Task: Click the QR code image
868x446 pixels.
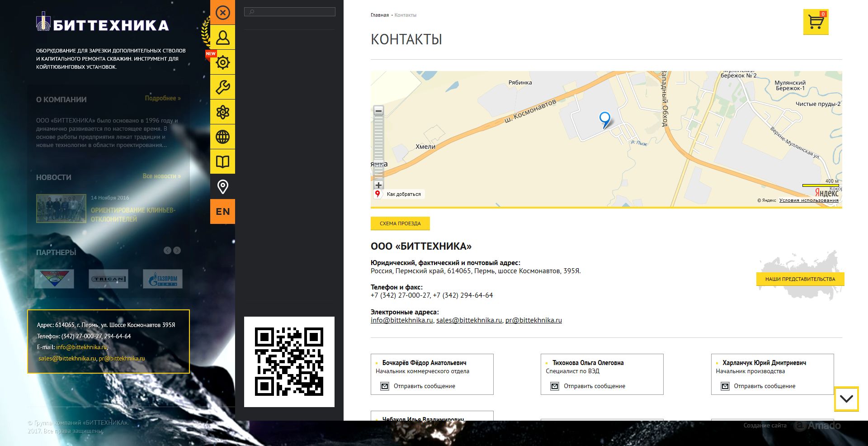Action: pyautogui.click(x=289, y=361)
